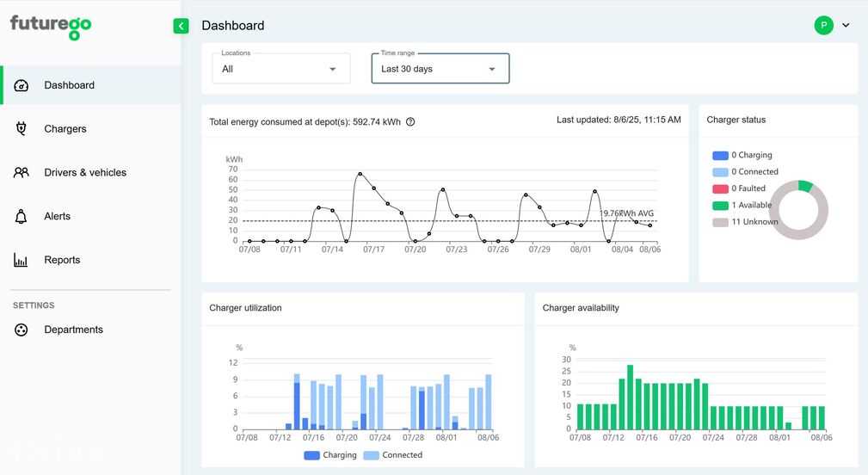868x475 pixels.
Task: Expand the Time range dropdown
Action: pyautogui.click(x=440, y=69)
